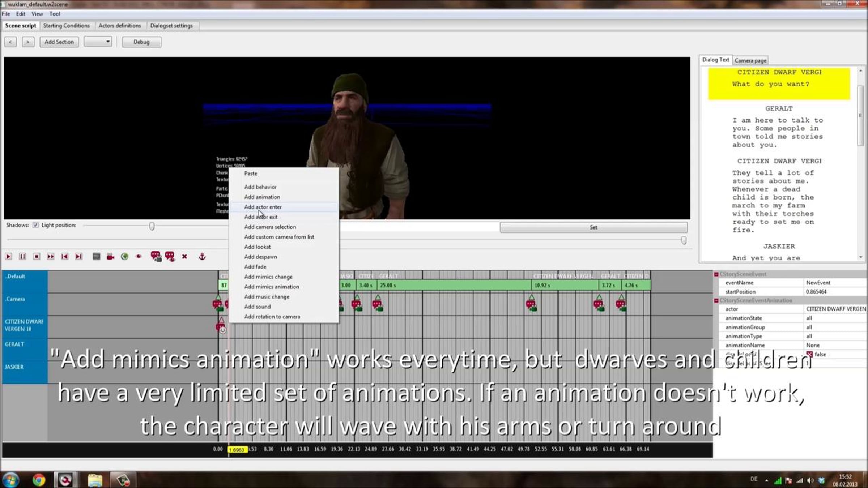
Task: Collapse the CStorySceneEventAnimation property group
Action: (716, 301)
